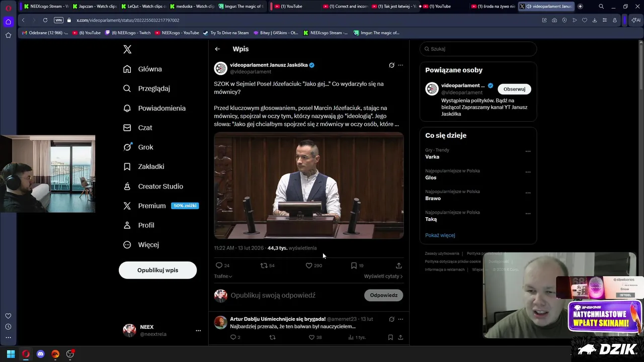Take a snapshot with the camera icon

[554, 20]
